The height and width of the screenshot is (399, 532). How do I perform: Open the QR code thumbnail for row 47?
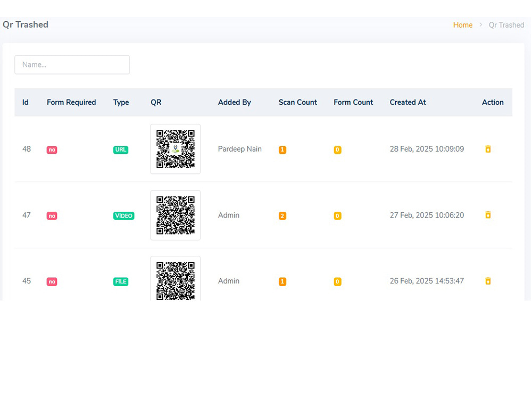coord(176,215)
